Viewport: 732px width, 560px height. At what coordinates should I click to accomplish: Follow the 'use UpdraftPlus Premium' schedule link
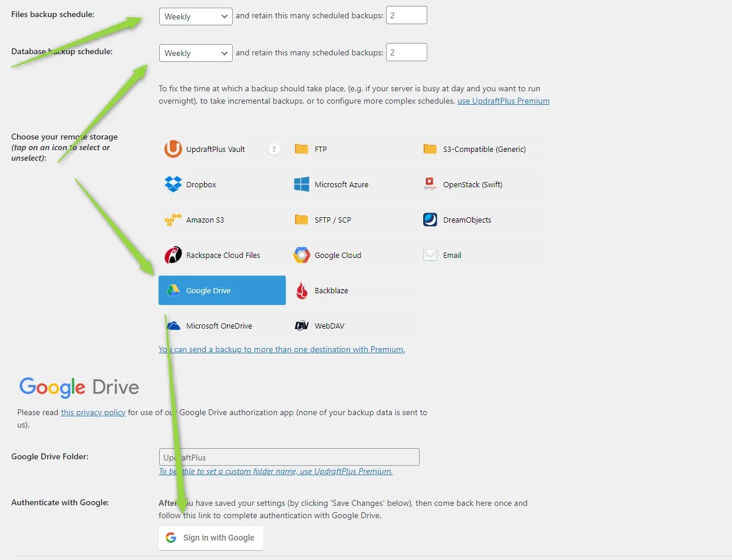[503, 101]
